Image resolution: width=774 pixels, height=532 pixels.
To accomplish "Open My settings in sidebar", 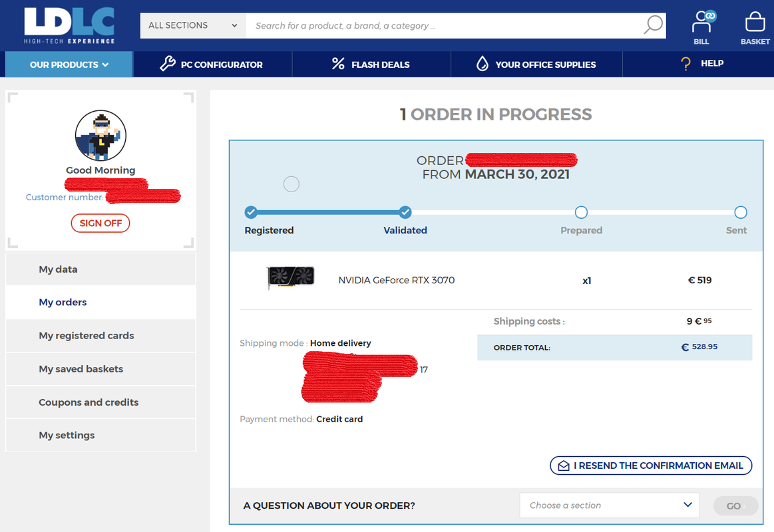I will coord(100,436).
